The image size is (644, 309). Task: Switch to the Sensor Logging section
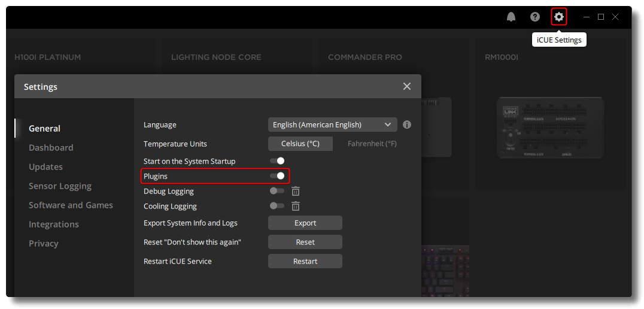point(60,186)
